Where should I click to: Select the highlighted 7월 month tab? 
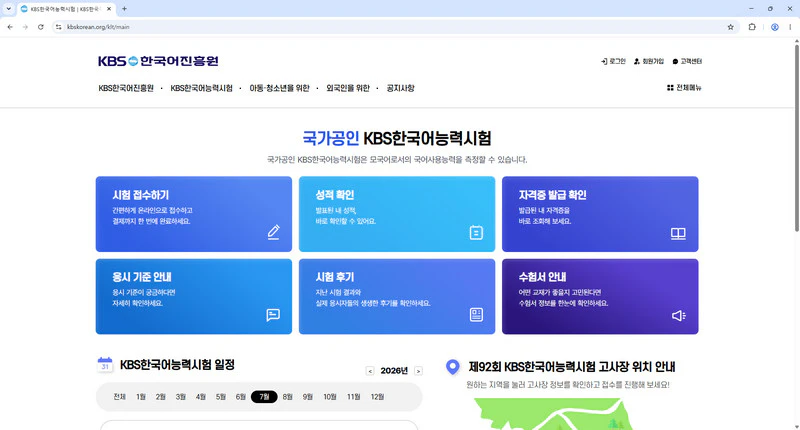click(x=264, y=397)
